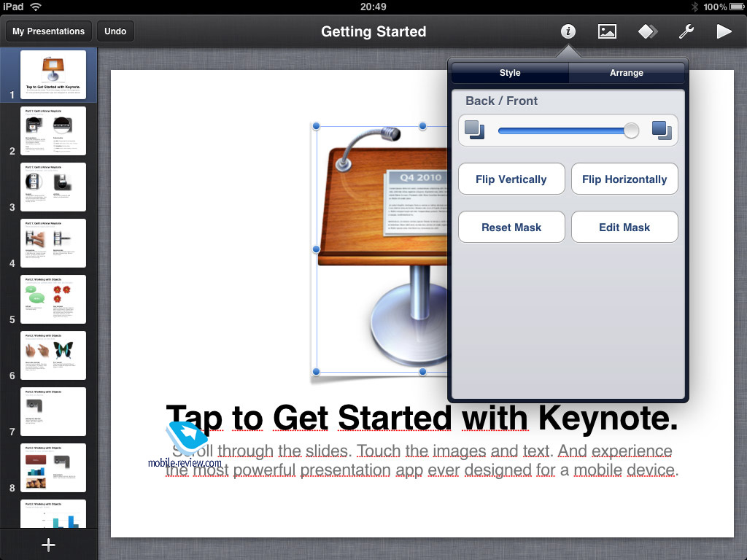
Task: Click Flip Horizontally
Action: click(x=624, y=179)
